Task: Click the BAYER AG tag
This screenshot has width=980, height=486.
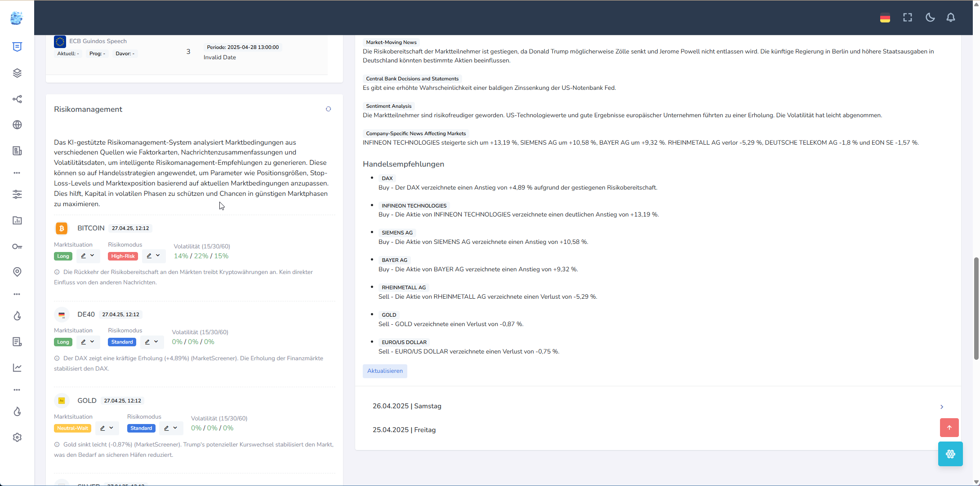Action: 394,260
